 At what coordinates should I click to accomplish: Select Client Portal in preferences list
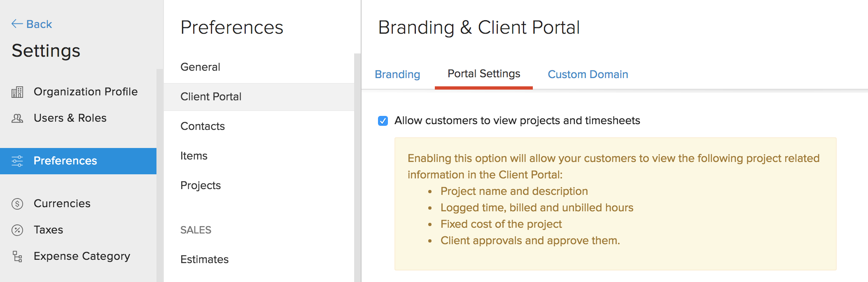(x=211, y=97)
